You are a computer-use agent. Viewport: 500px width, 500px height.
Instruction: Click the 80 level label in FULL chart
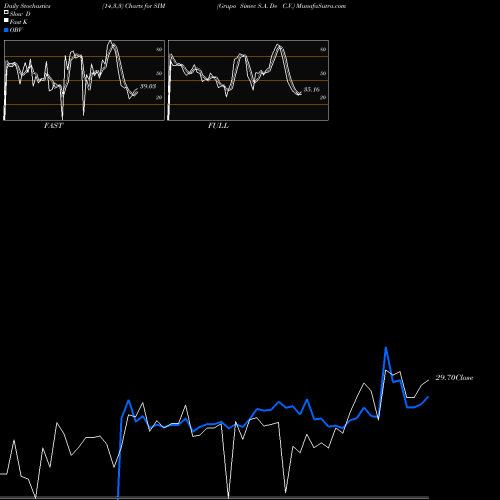pos(323,49)
